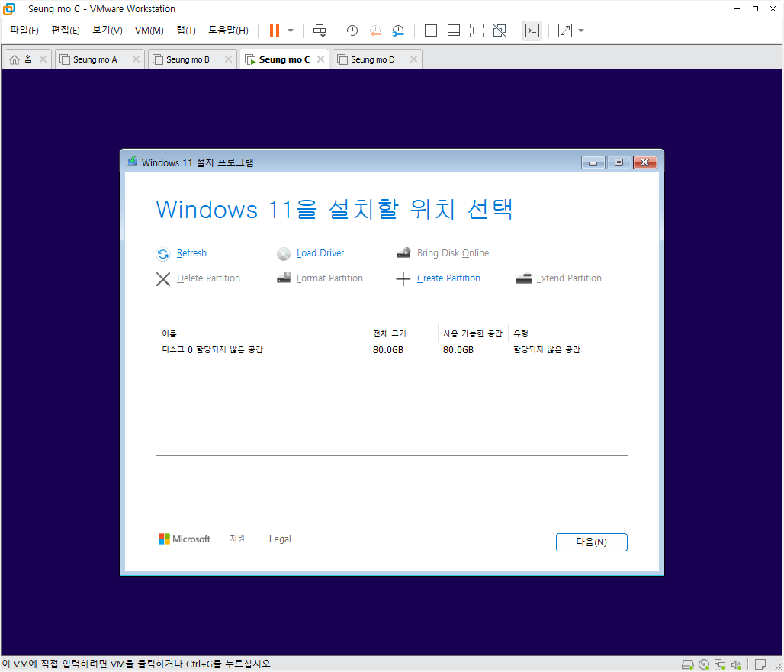Image resolution: width=784 pixels, height=672 pixels.
Task: Click the Extend Partition label
Action: click(x=569, y=278)
